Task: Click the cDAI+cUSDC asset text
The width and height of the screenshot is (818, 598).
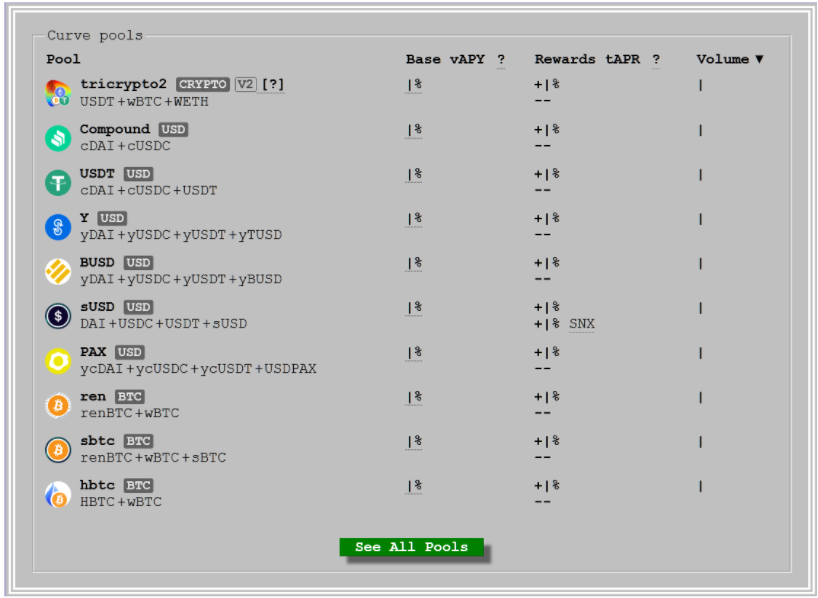Action: (x=125, y=146)
